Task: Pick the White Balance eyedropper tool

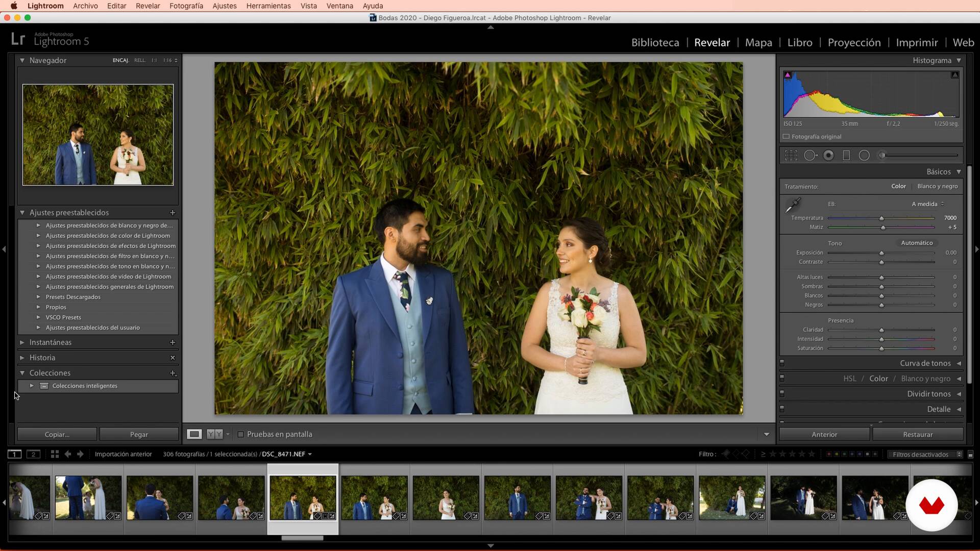Action: (x=793, y=205)
